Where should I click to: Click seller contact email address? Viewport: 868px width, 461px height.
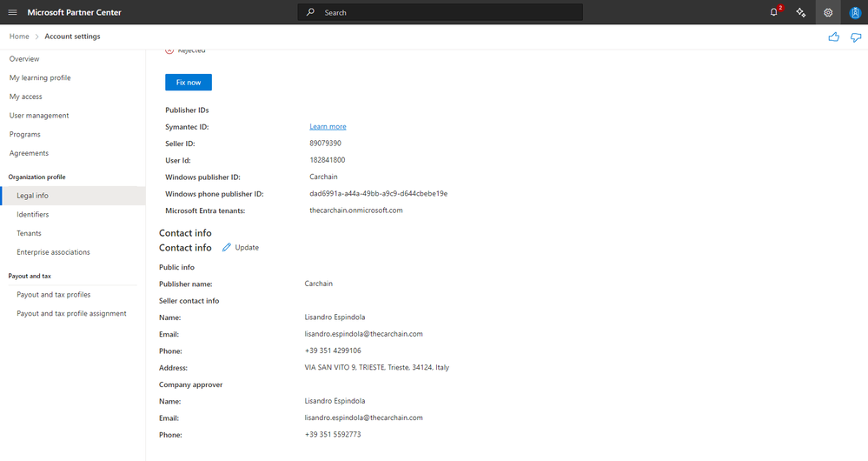364,333
